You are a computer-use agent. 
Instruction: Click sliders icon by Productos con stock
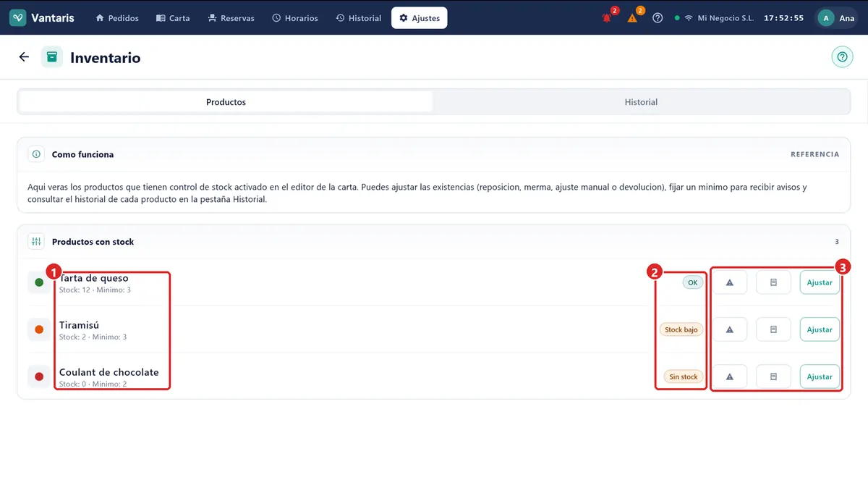(x=36, y=242)
